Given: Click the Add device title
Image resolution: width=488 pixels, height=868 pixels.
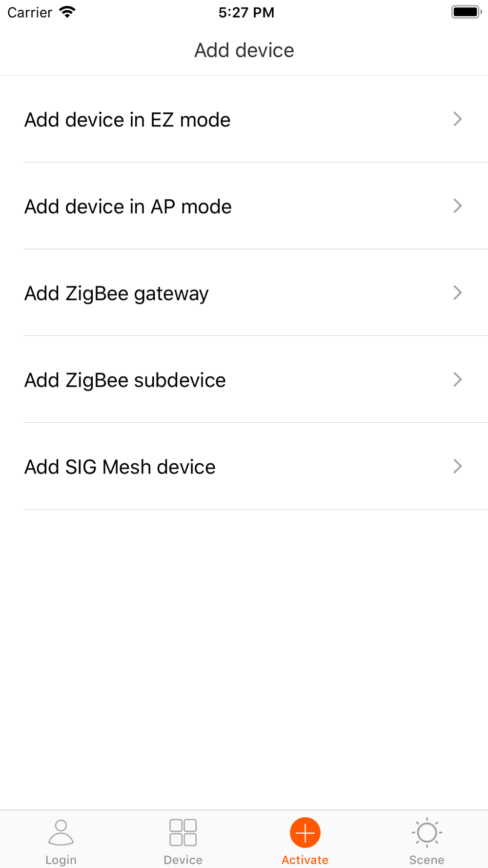Looking at the screenshot, I should pyautogui.click(x=244, y=50).
